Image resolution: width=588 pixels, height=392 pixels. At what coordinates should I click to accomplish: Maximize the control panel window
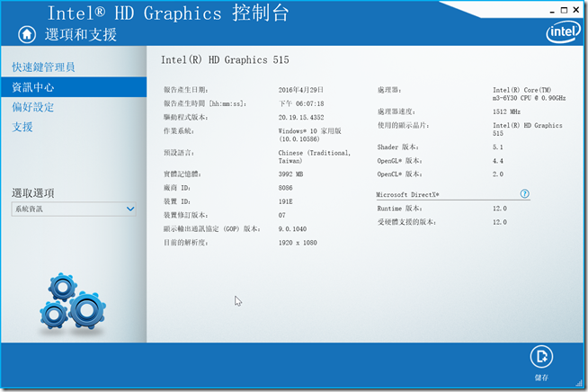point(564,10)
